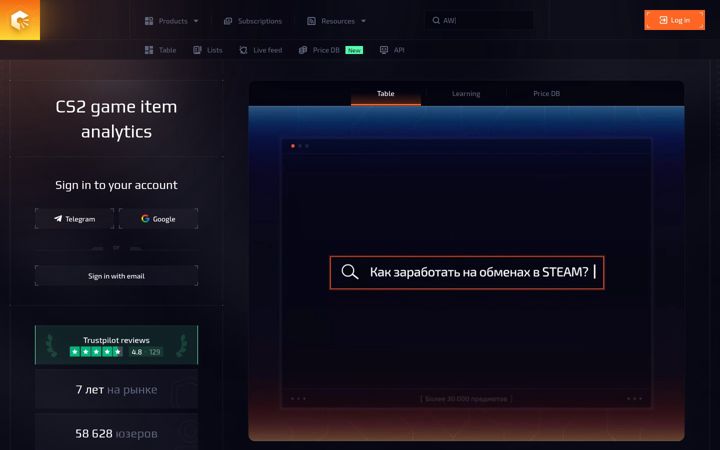The width and height of the screenshot is (720, 450).
Task: Expand the Resources dropdown arrow
Action: coord(363,21)
